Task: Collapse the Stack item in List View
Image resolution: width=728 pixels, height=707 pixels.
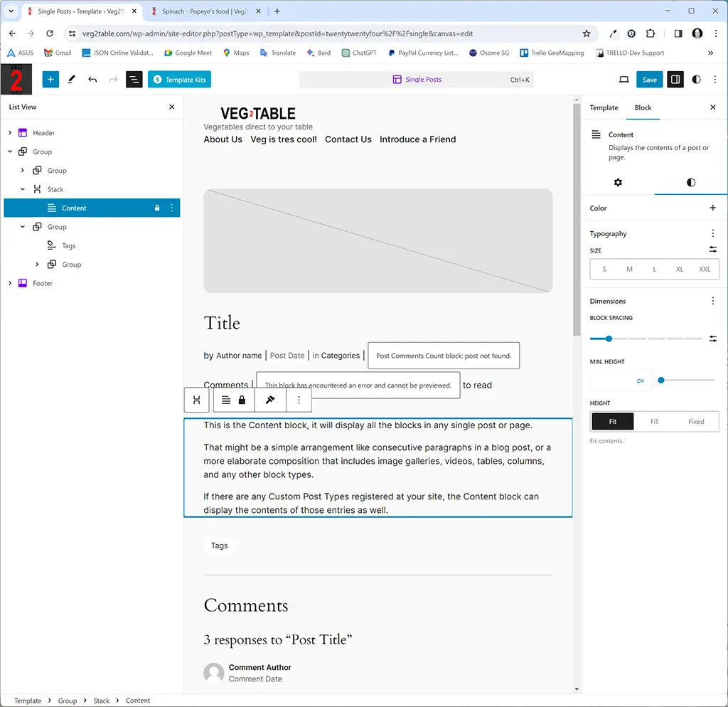Action: 23,189
